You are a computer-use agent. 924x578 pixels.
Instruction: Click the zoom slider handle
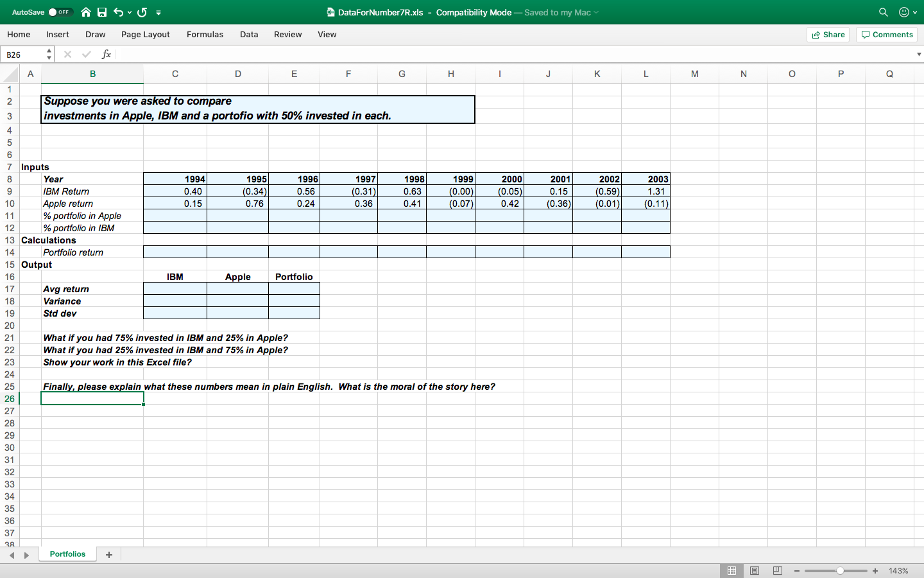(840, 571)
